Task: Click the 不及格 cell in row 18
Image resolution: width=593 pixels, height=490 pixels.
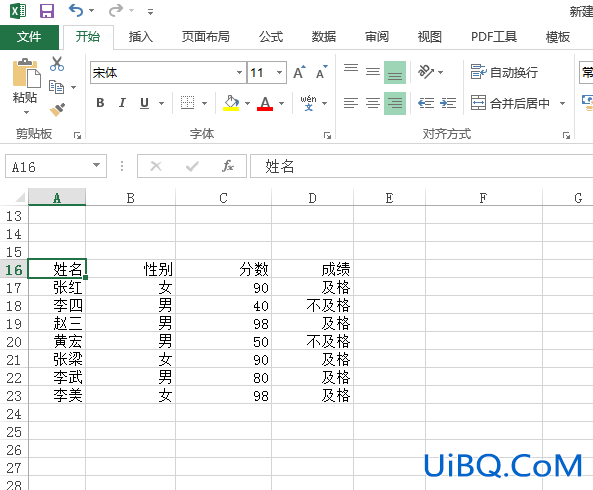Action: tap(312, 305)
